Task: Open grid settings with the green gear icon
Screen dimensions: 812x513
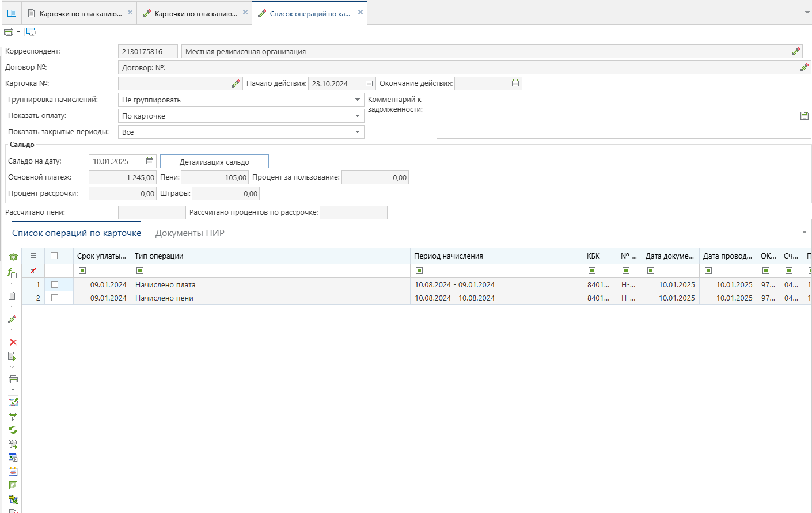Action: (13, 257)
